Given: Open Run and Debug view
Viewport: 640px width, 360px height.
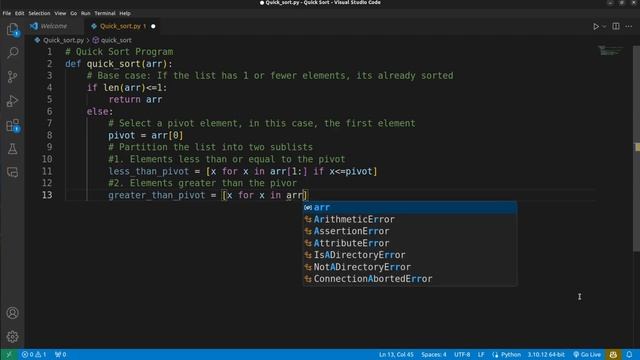Looking at the screenshot, I should 12,101.
